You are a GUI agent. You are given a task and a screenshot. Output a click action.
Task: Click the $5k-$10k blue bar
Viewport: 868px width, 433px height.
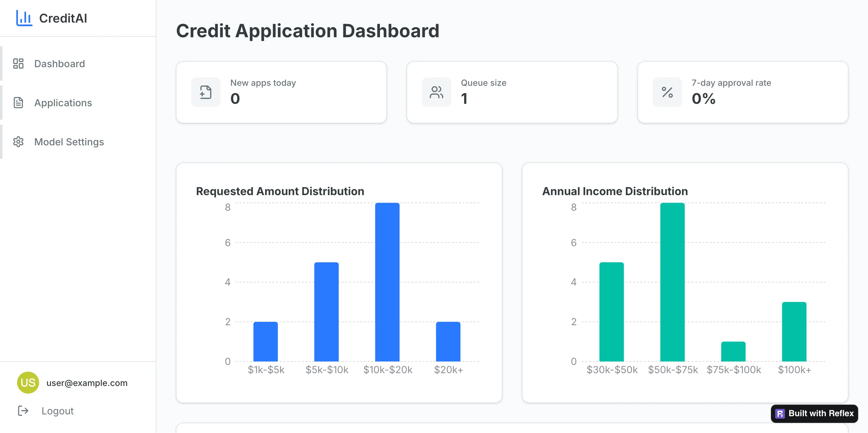(x=326, y=312)
